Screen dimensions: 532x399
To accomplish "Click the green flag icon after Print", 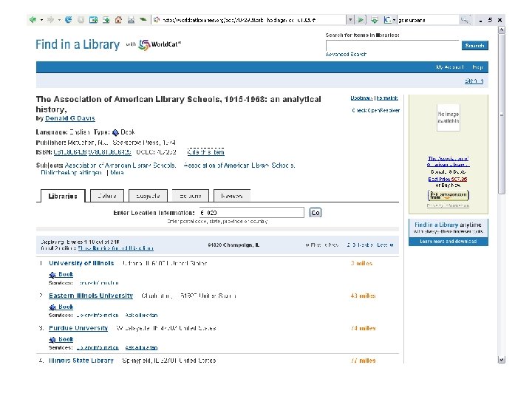I will (143, 20).
